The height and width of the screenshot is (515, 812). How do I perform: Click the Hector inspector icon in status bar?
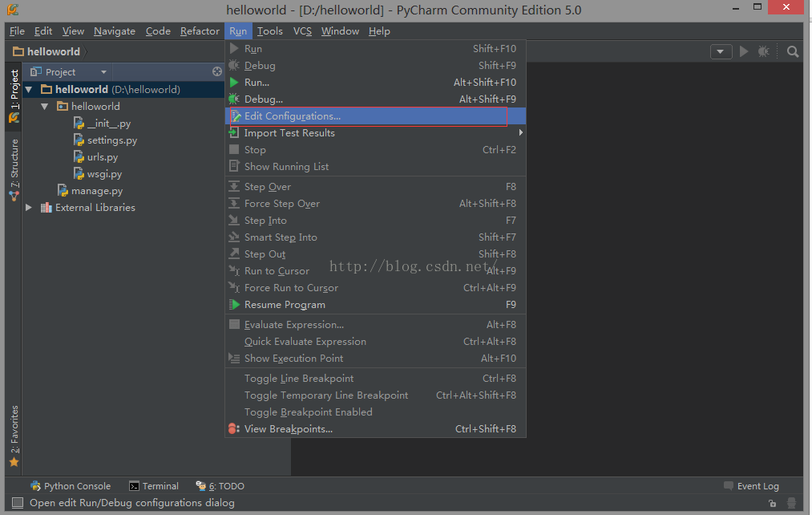coord(791,502)
